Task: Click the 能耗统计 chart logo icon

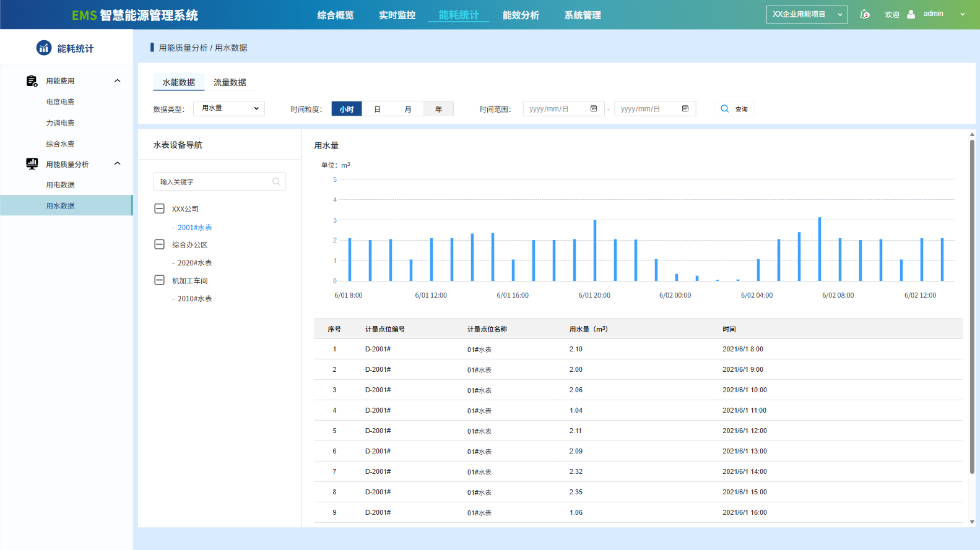Action: click(44, 48)
